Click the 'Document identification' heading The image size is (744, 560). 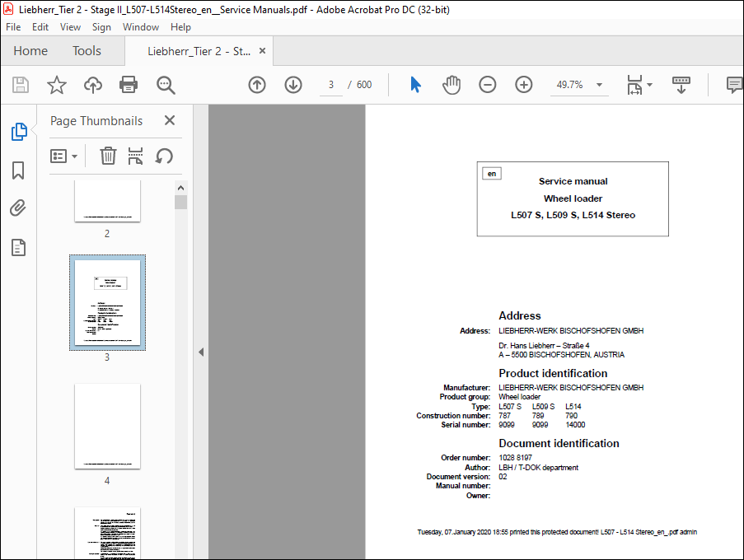click(559, 443)
